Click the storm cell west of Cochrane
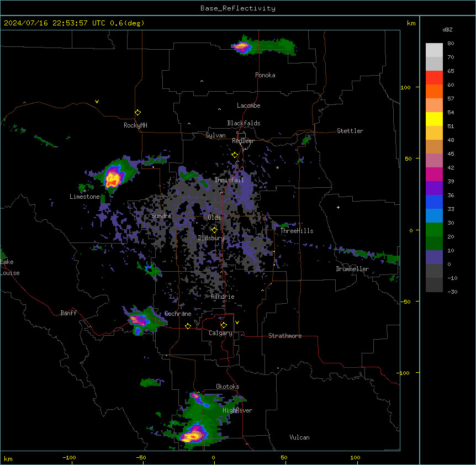476x465 pixels. [x=139, y=320]
